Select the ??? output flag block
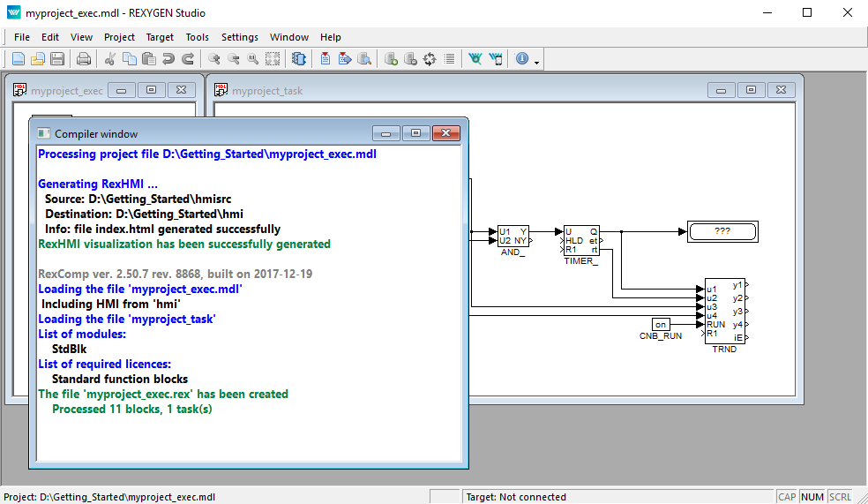868x504 pixels. (722, 231)
